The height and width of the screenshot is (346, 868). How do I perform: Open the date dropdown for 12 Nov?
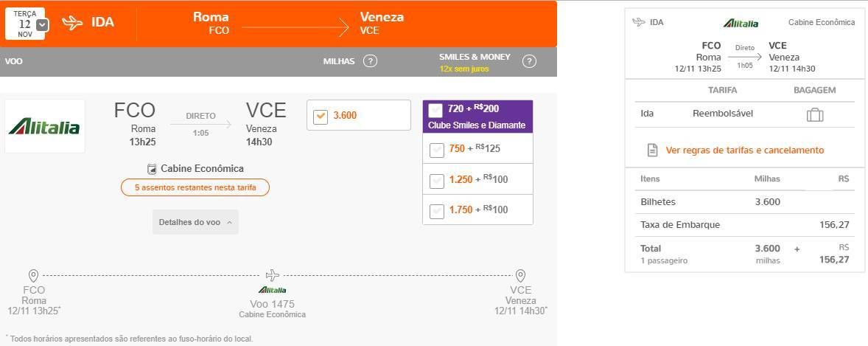tap(41, 25)
